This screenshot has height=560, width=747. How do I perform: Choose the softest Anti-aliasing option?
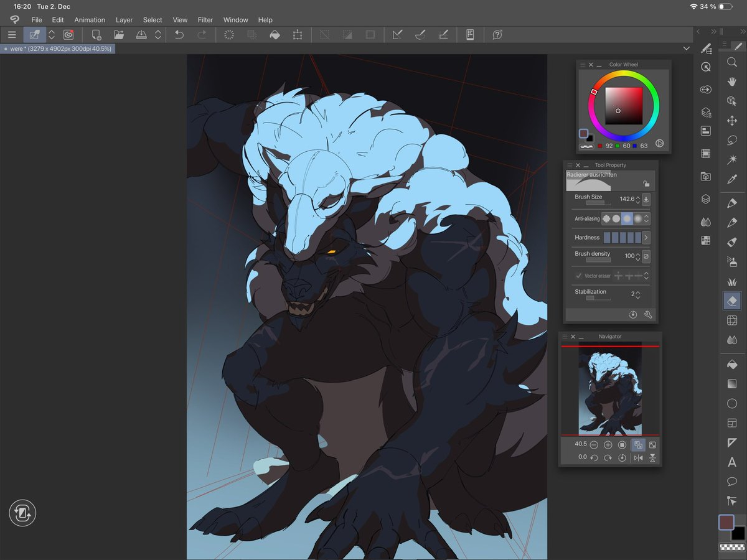point(639,218)
